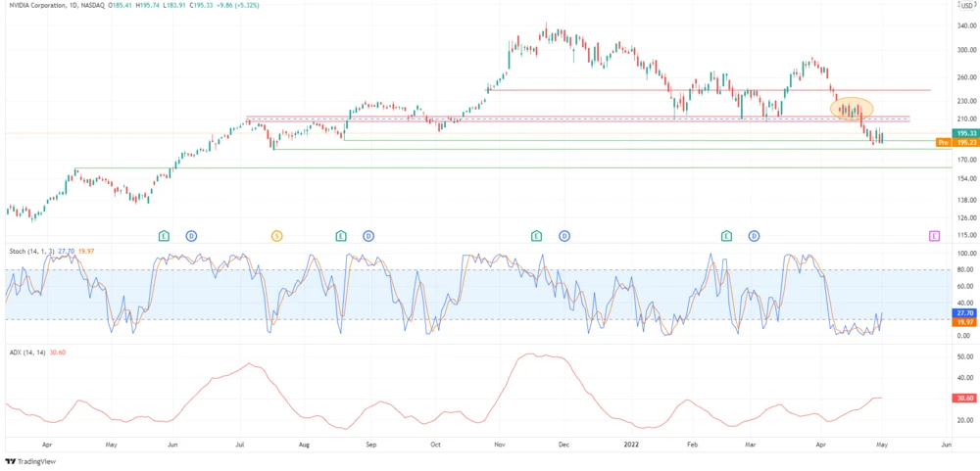Click the green 195.33 last price label
The width and height of the screenshot is (980, 471).
[964, 133]
